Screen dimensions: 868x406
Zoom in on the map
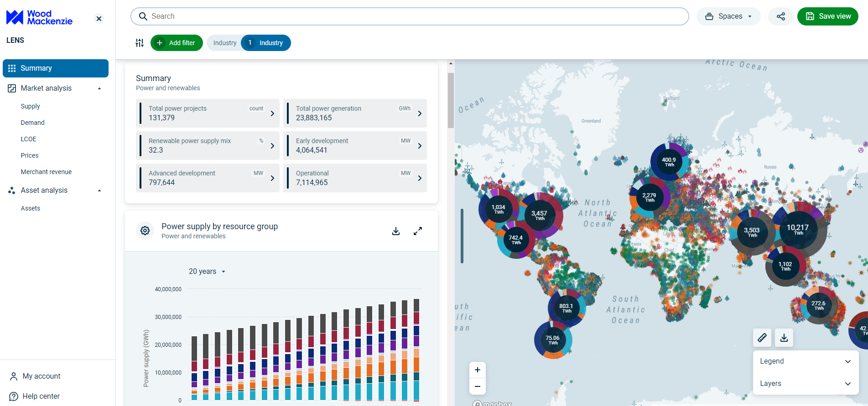pos(477,370)
